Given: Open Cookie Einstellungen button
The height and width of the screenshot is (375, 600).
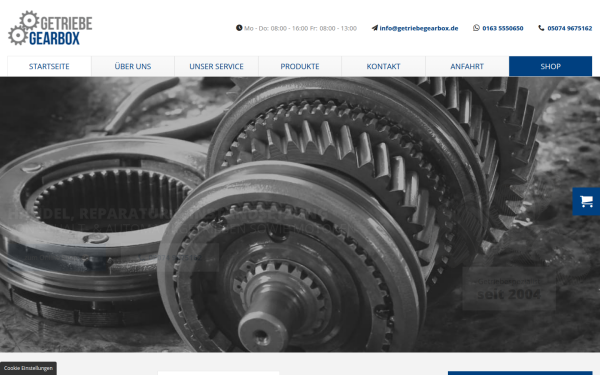Looking at the screenshot, I should (28, 368).
